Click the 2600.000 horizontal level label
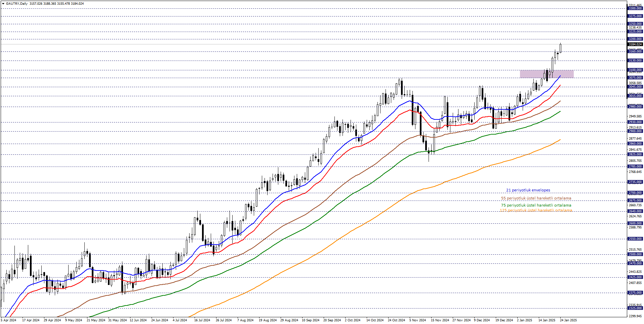The width and height of the screenshot is (644, 324). pos(635,223)
